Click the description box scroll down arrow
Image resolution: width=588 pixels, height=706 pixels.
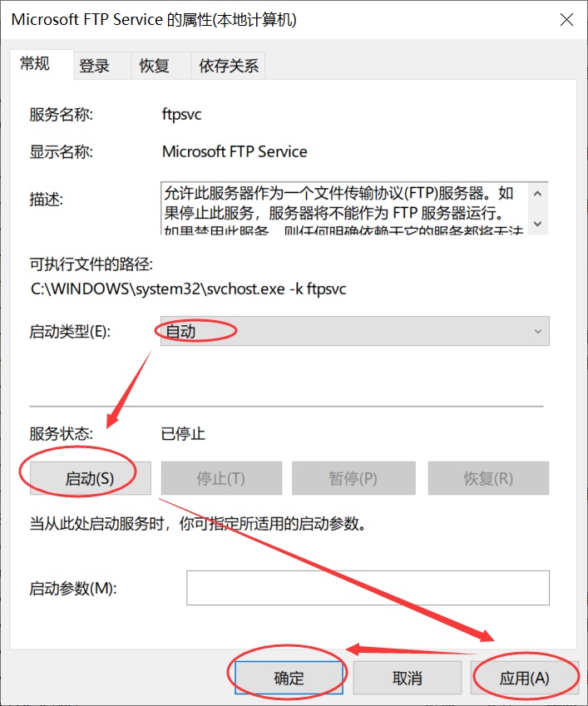tap(537, 224)
